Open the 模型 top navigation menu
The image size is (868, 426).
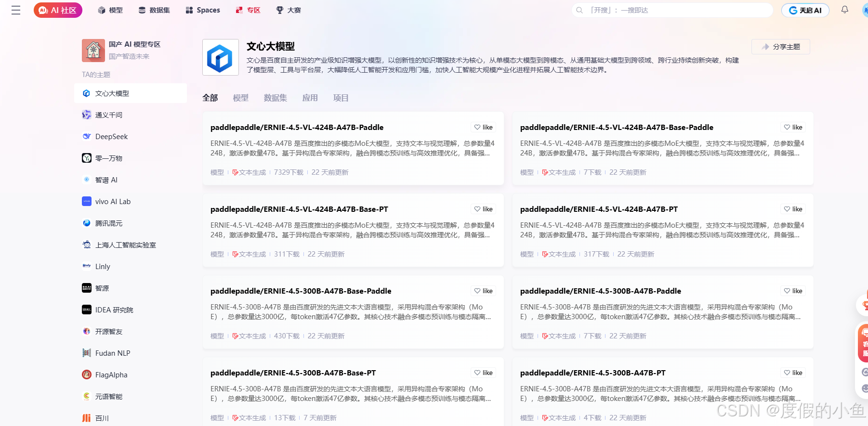point(110,10)
